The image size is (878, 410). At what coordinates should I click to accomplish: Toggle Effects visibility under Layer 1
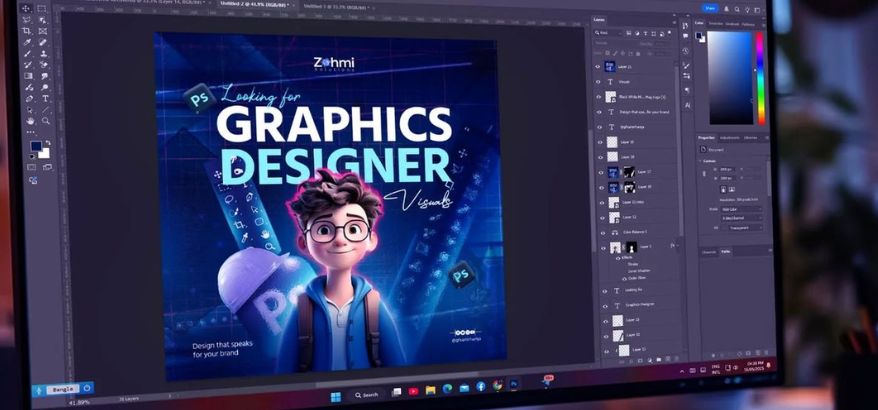(618, 258)
